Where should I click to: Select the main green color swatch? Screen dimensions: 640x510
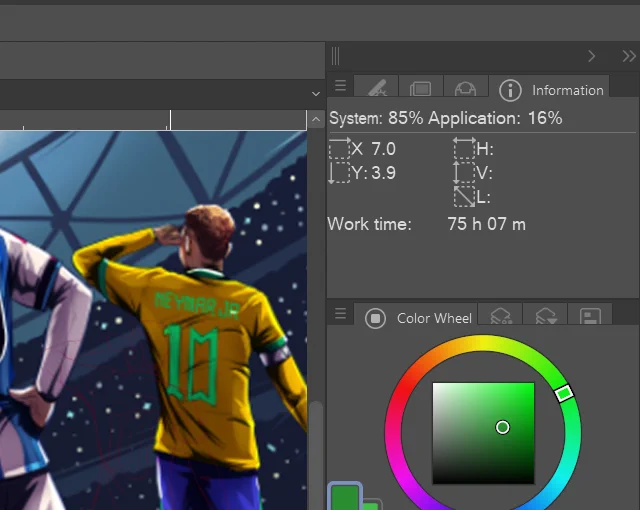[345, 496]
